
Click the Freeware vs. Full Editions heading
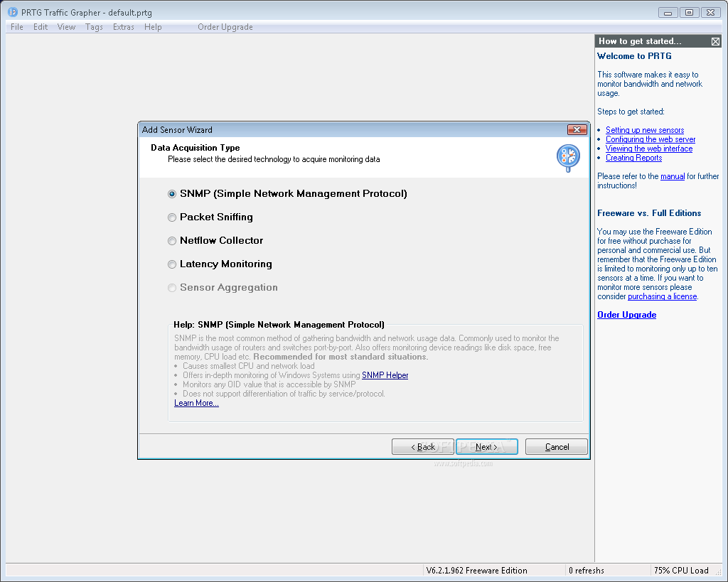[x=649, y=213]
